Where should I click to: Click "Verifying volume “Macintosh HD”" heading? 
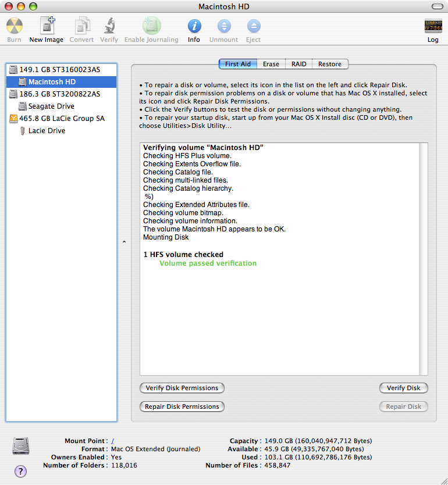203,148
